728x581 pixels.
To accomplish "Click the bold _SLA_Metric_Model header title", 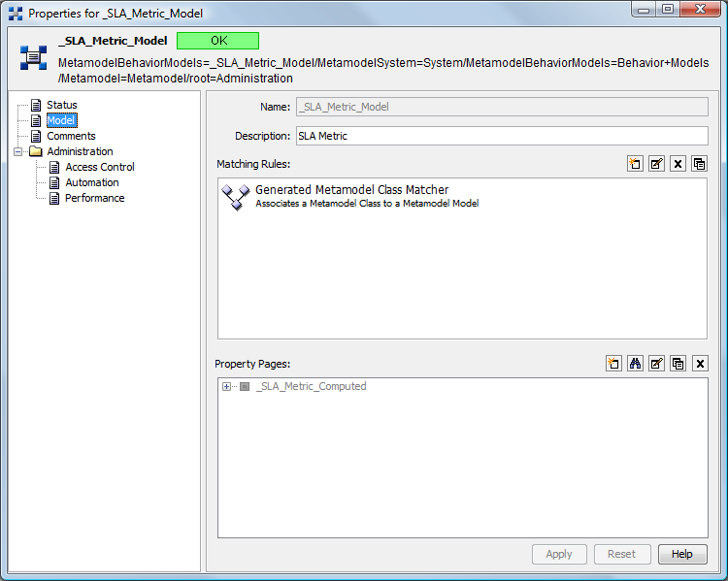I will pos(113,41).
